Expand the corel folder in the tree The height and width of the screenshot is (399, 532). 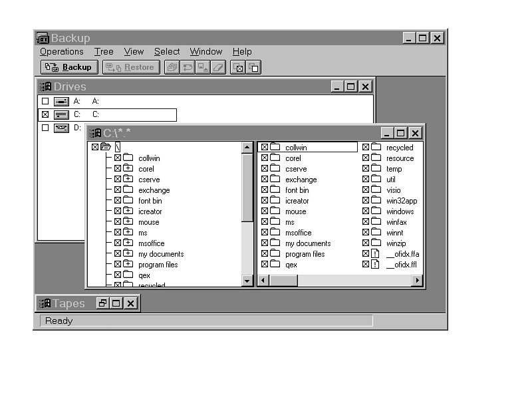coord(128,169)
